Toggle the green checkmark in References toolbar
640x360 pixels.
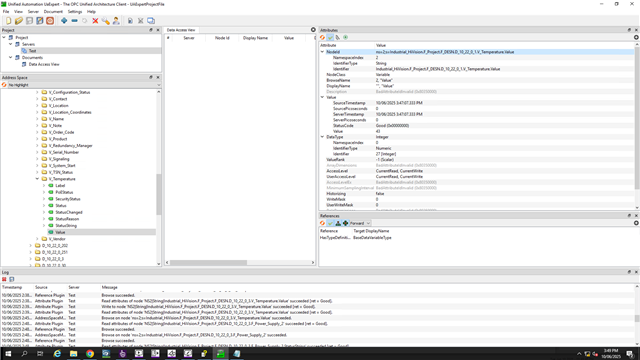(x=330, y=223)
